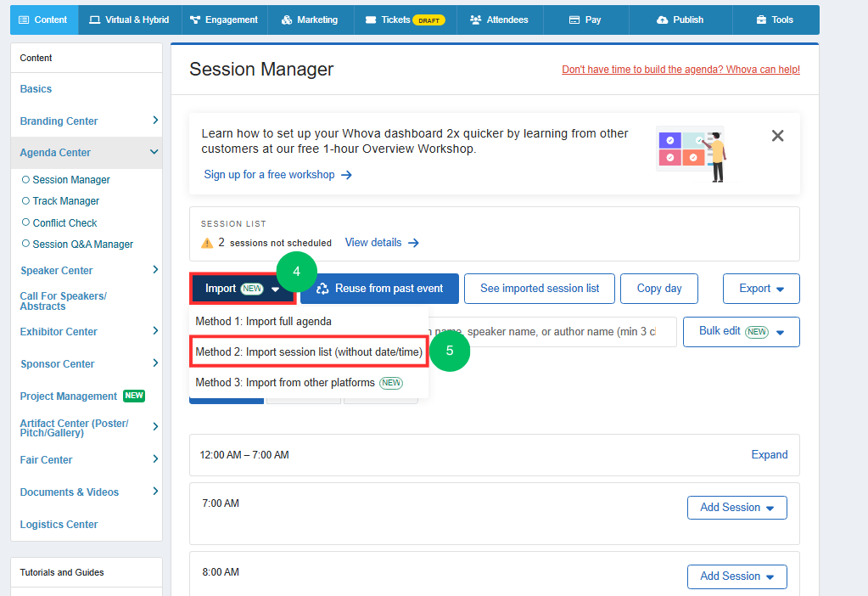Click the warning triangle for unscheduled sessions
The image size is (868, 596).
(x=207, y=243)
